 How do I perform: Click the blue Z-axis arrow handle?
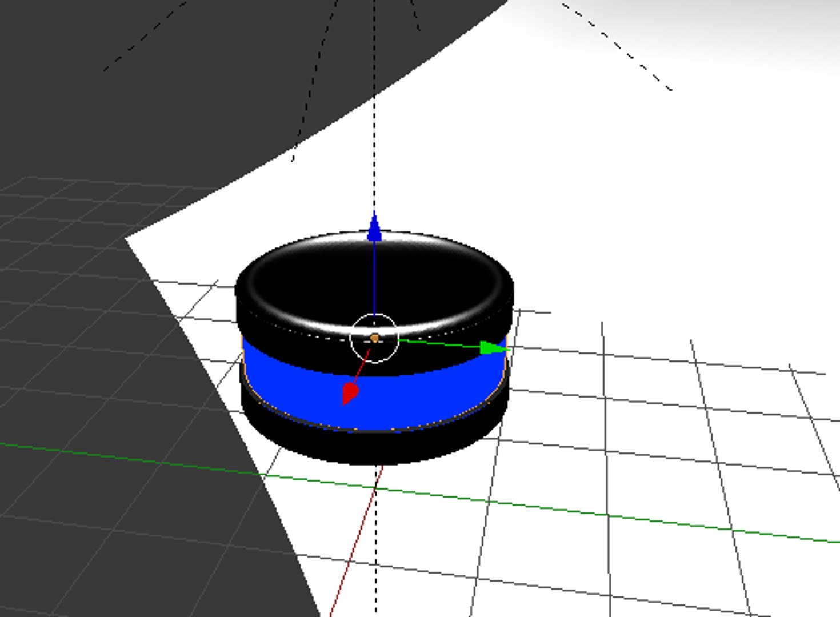point(374,226)
